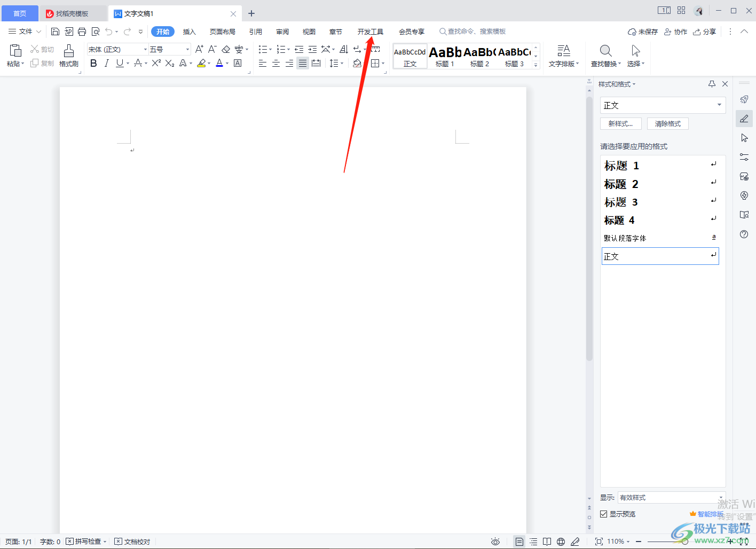Toggle justify alignment button
Viewport: 756px width, 549px height.
pos(303,63)
